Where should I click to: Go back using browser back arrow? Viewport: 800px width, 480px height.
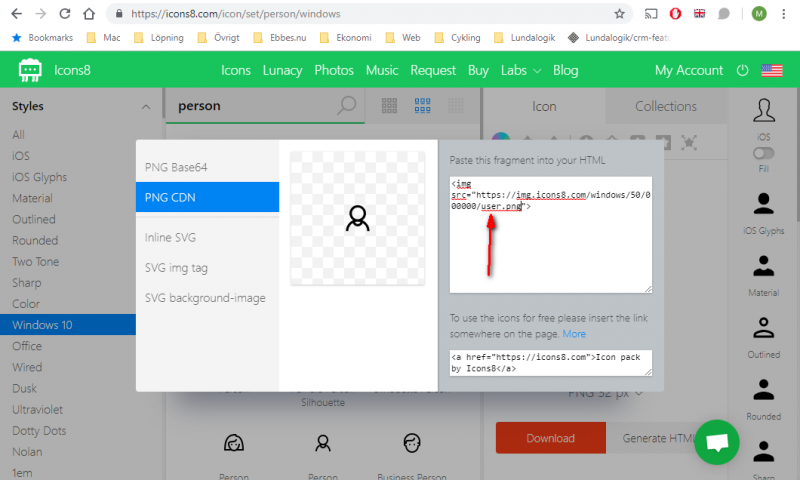pyautogui.click(x=16, y=14)
